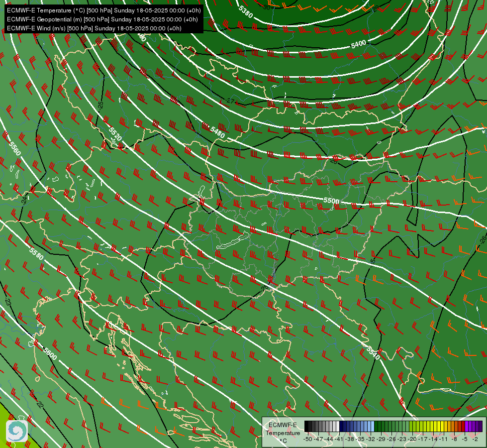Click the 5560 geopotential contour label
The height and width of the screenshot is (448, 487).
(14, 148)
